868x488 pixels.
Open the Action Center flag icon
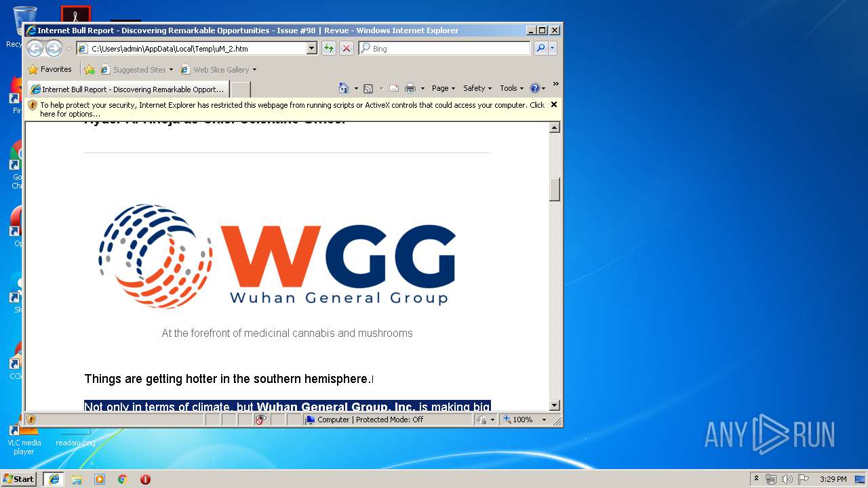(804, 479)
